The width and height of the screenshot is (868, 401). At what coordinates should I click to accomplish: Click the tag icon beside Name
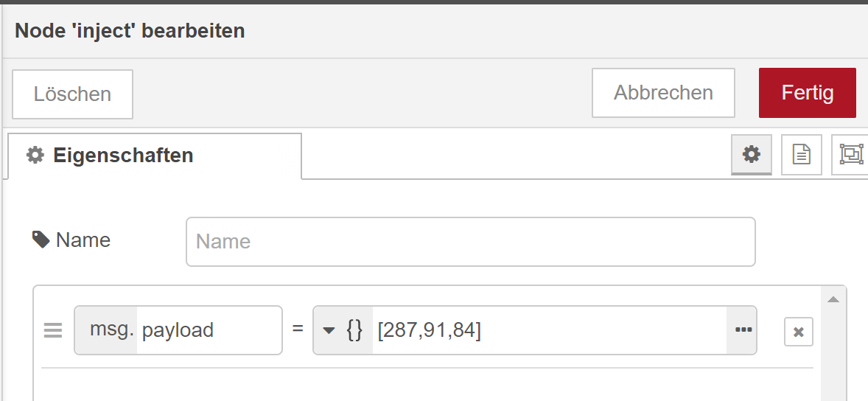(x=41, y=240)
